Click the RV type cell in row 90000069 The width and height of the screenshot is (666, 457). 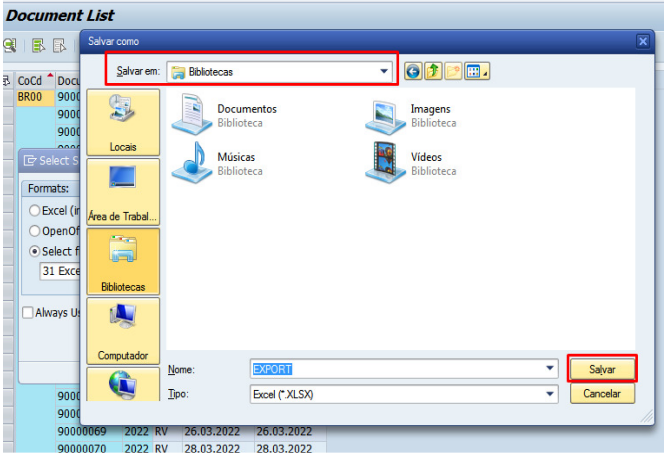[x=167, y=432]
